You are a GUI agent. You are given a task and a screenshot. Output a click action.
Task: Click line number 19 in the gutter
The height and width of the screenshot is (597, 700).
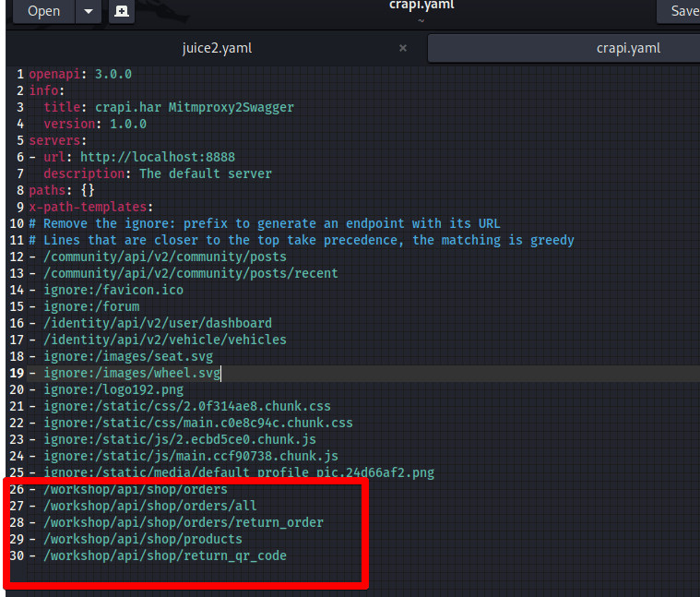pos(17,373)
